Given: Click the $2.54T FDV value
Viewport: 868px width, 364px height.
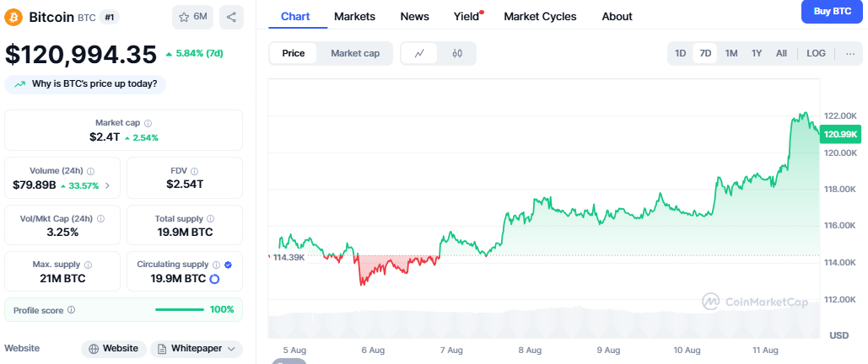Looking at the screenshot, I should point(185,185).
